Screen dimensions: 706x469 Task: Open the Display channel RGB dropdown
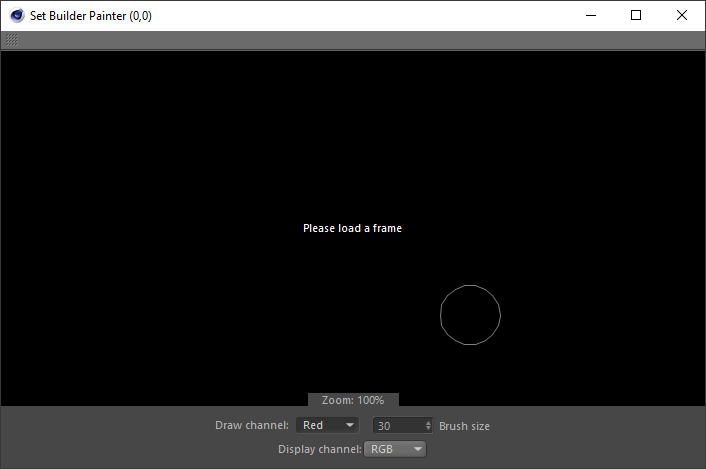point(395,449)
